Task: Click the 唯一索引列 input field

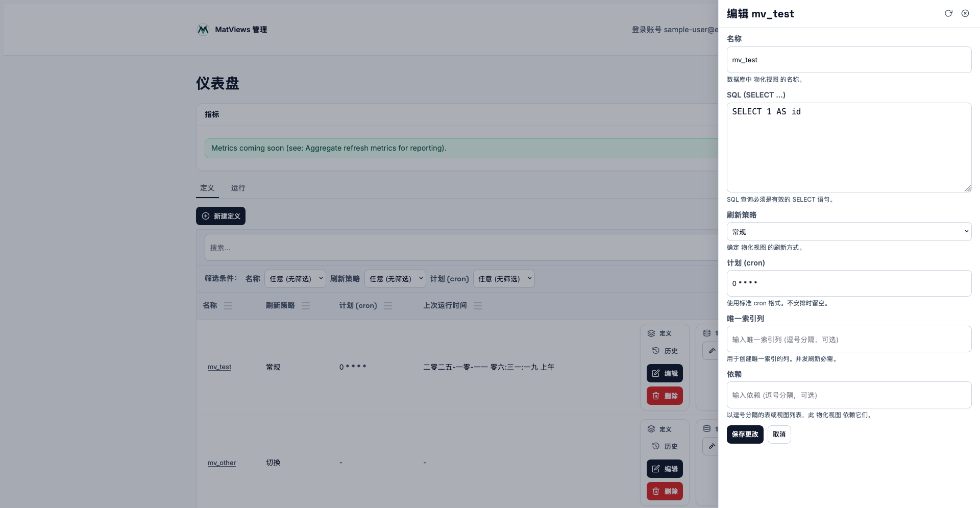Action: [849, 340]
